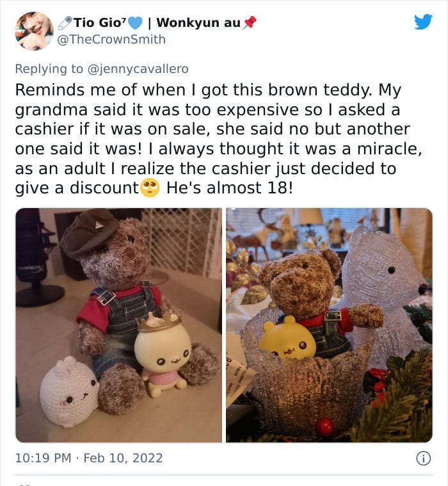Open the @TheCrownSmith handle

click(111, 39)
